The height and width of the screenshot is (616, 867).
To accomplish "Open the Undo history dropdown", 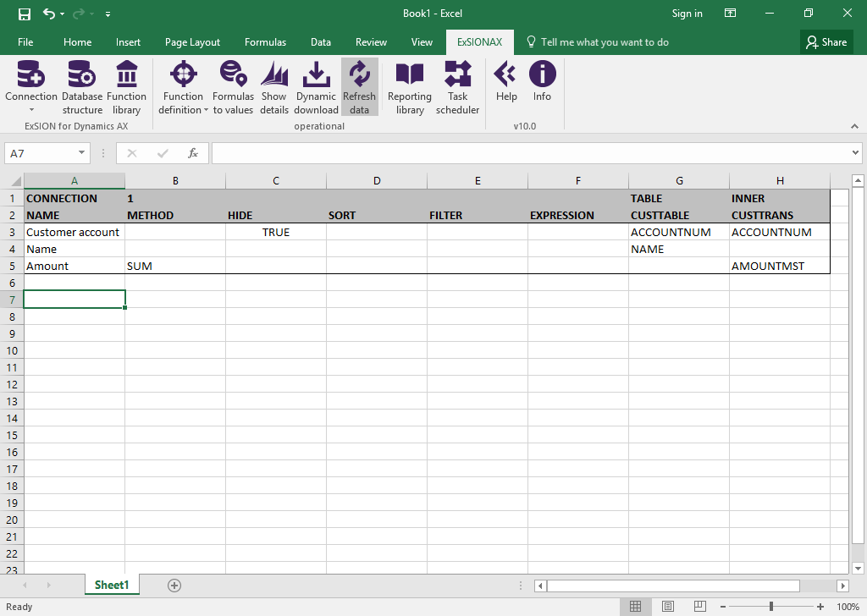I will coord(62,14).
